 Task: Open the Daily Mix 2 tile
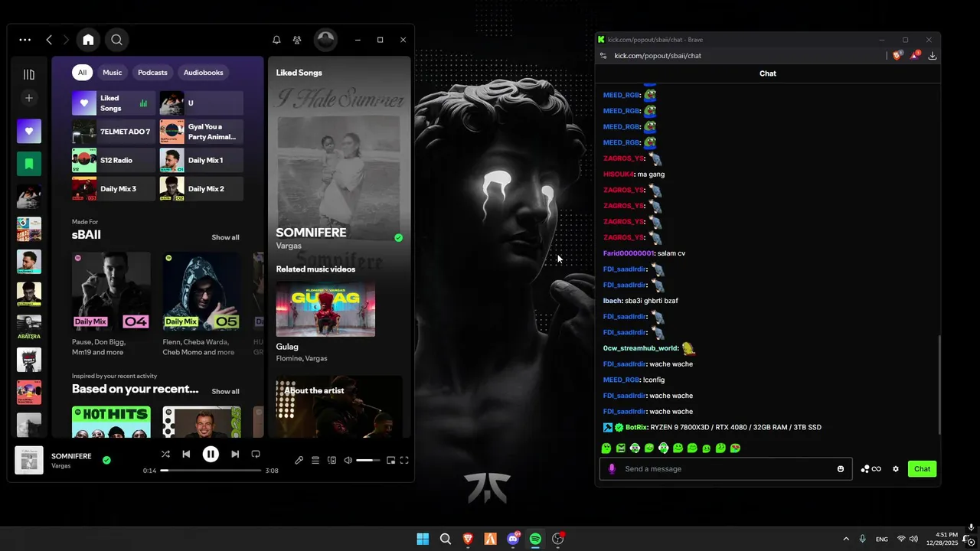(x=201, y=189)
